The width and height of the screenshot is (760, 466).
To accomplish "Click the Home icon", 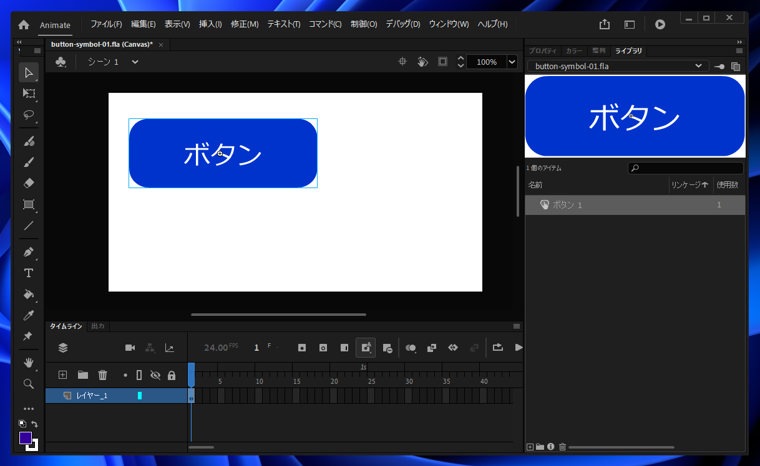I will [24, 25].
